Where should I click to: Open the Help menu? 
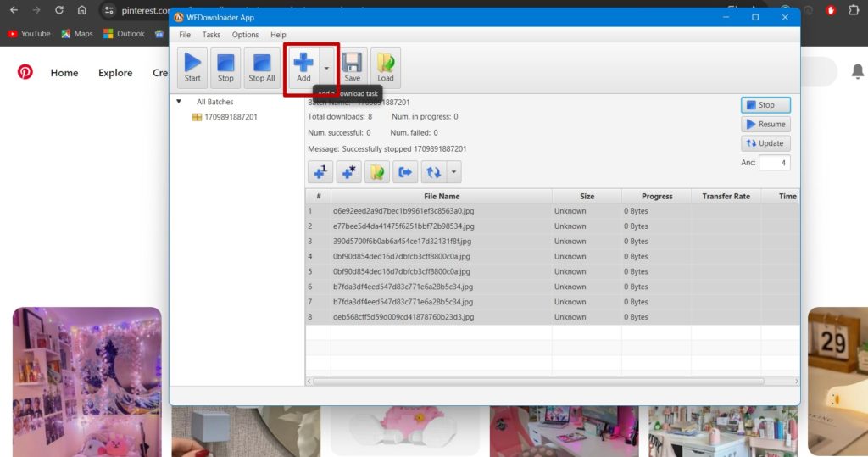coord(278,35)
